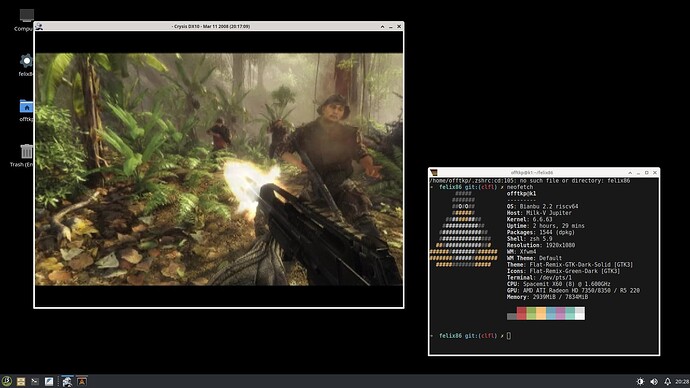Click the yellow swatch in neofetch palette
This screenshot has height=388, width=690.
tap(541, 313)
